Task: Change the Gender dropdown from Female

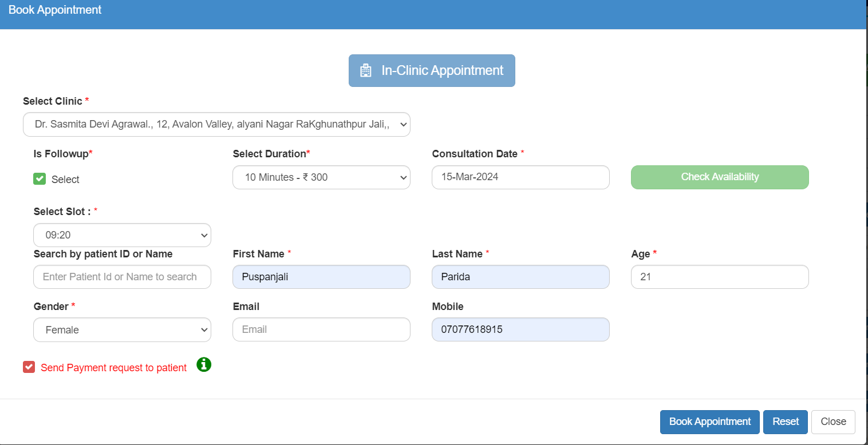Action: coord(122,330)
